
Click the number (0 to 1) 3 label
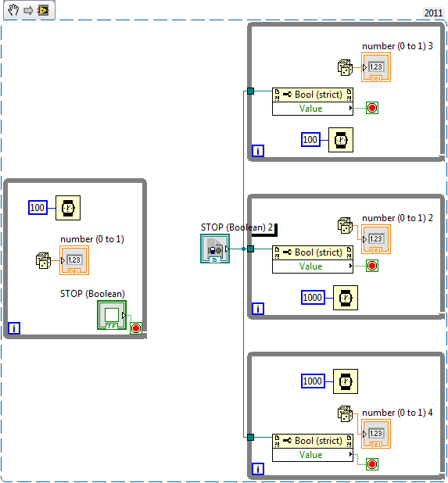click(397, 46)
